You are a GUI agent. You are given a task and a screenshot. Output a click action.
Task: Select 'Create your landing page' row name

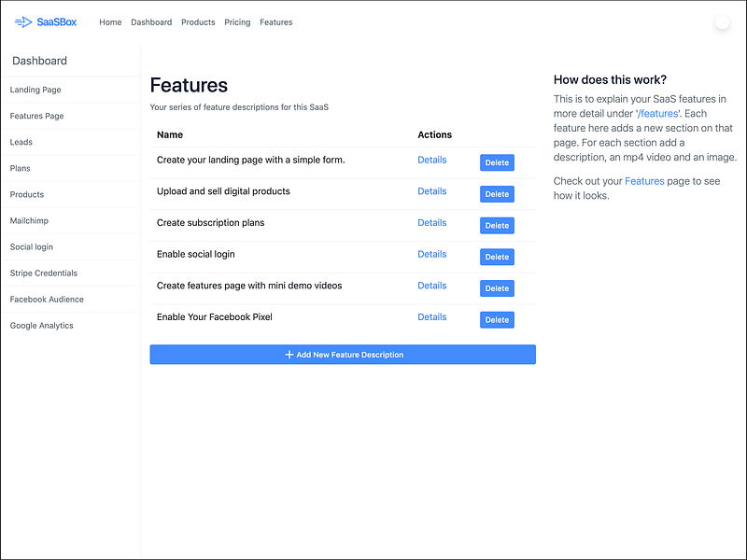click(250, 160)
